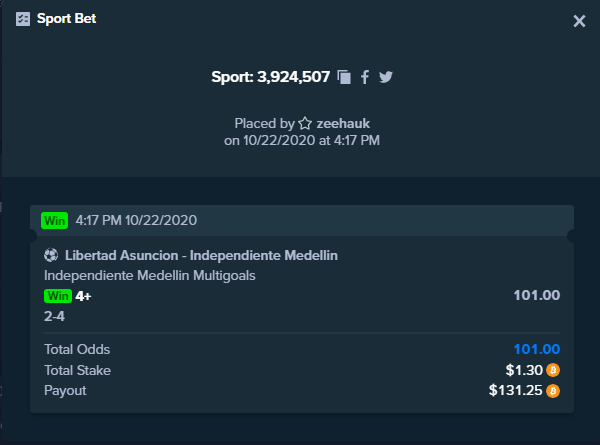Viewport: 600px width, 445px height.
Task: Click the Sport Bet list icon
Action: click(x=23, y=19)
